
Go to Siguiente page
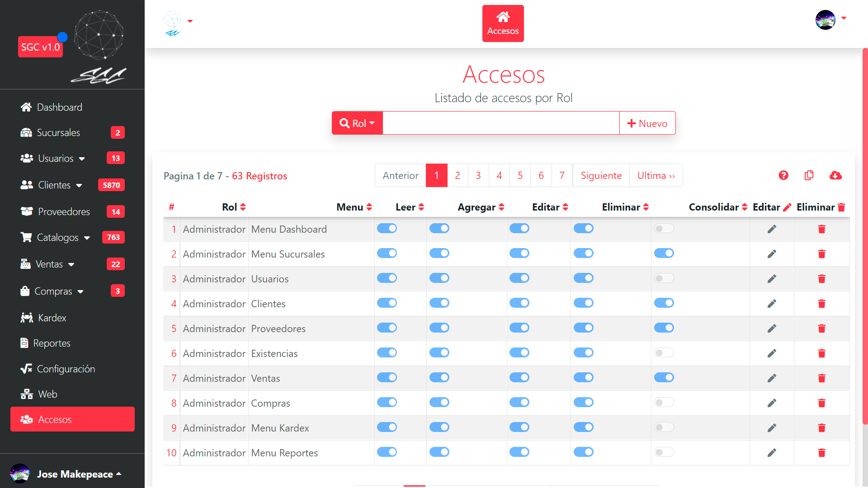point(601,175)
